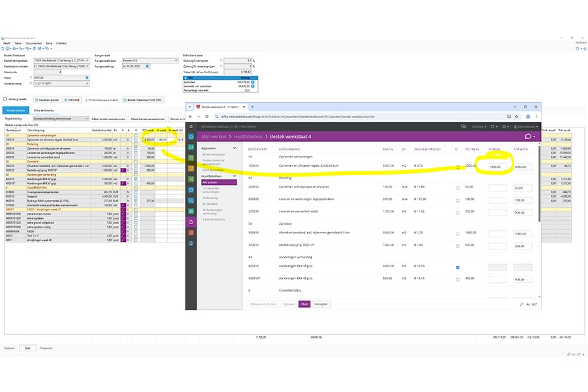The image size is (588, 392).
Task: Collapse the Algemeen section in sidebar
Action: (234, 148)
